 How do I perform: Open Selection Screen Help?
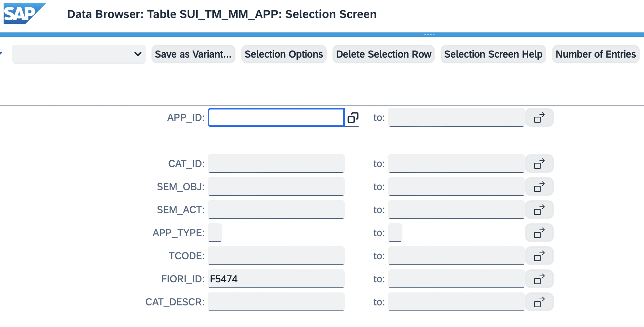click(493, 54)
